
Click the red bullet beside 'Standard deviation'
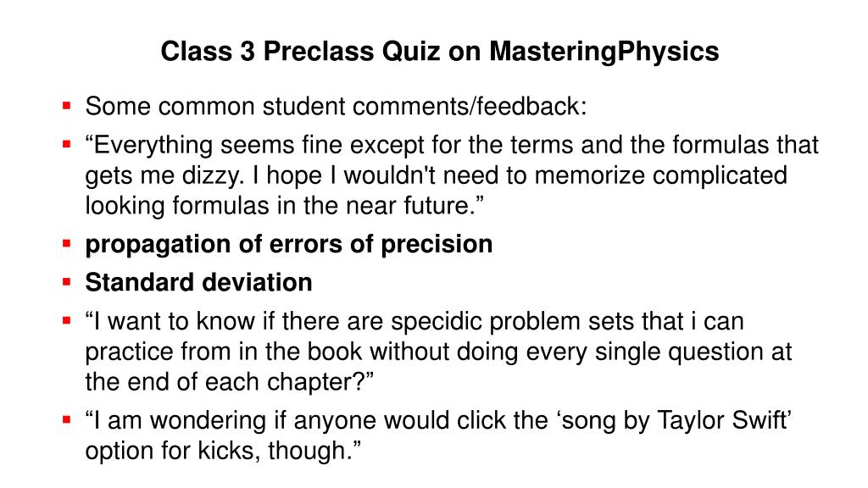[67, 281]
